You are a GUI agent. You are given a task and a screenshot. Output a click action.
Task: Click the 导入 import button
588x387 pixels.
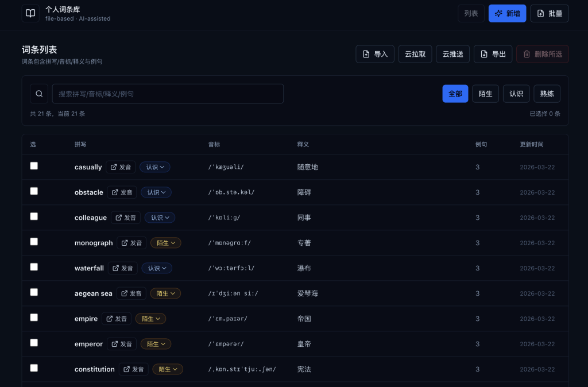(376, 54)
